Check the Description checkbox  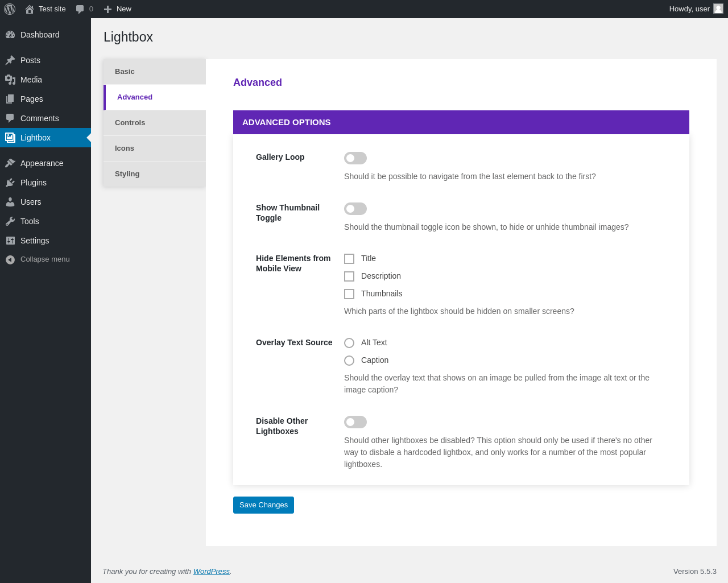(x=349, y=276)
